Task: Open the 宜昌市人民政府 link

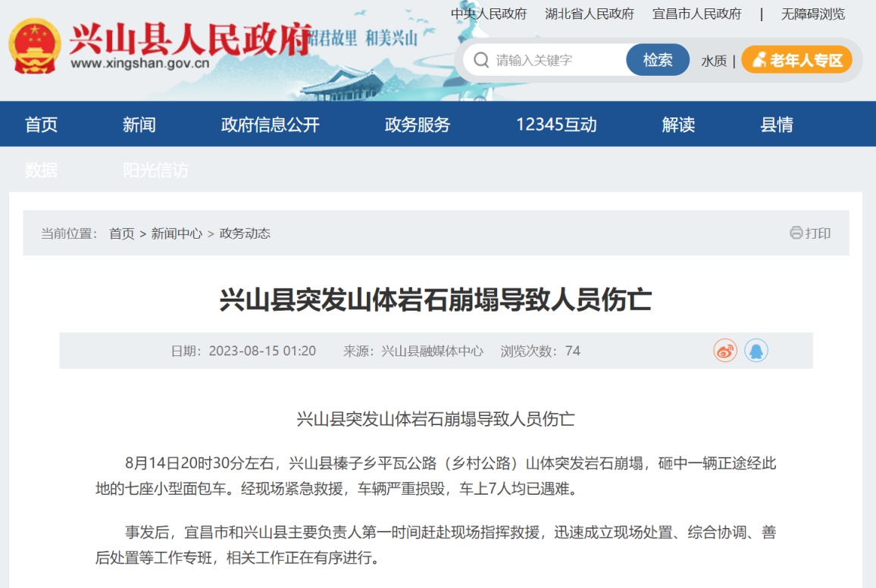Action: click(x=697, y=14)
